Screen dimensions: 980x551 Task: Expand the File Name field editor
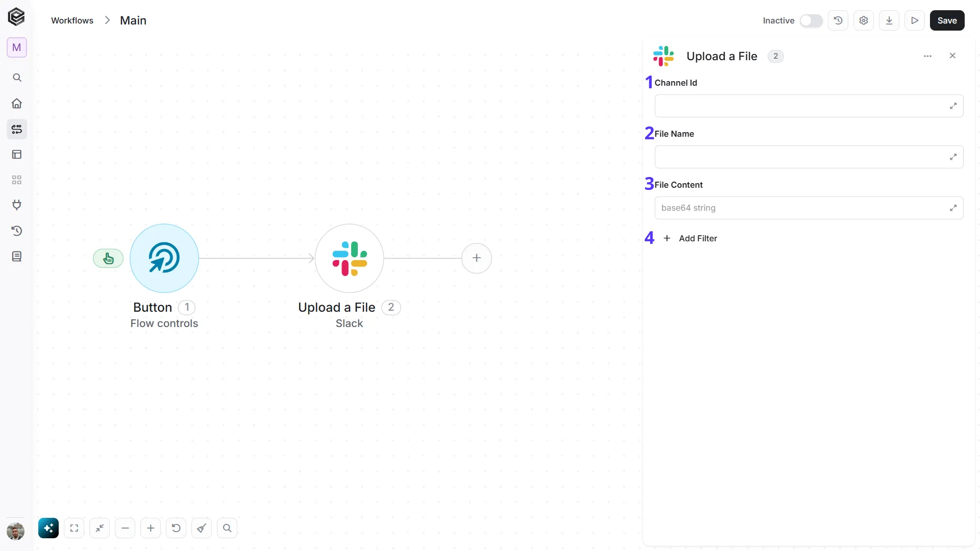point(953,157)
